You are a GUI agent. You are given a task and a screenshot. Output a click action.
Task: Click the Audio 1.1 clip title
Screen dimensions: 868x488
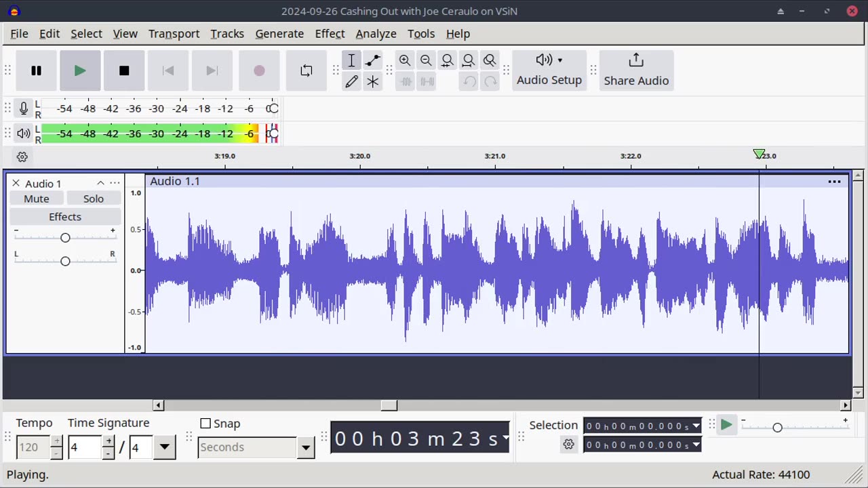[175, 181]
